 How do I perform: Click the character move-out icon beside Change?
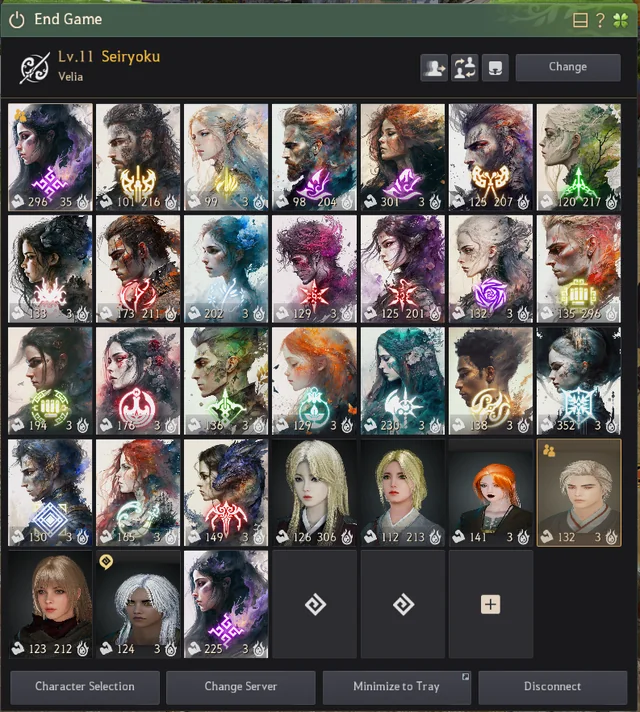coord(434,68)
